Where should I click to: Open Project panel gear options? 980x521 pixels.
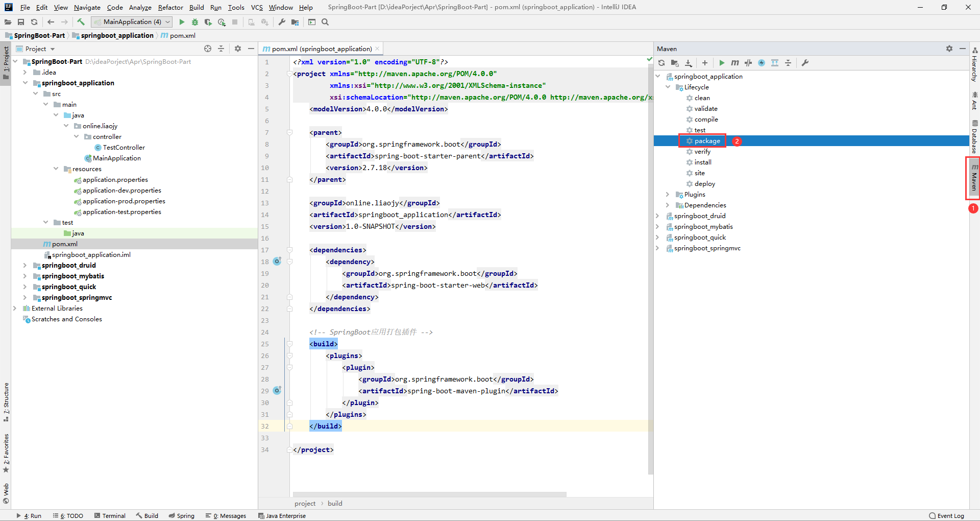click(x=238, y=49)
